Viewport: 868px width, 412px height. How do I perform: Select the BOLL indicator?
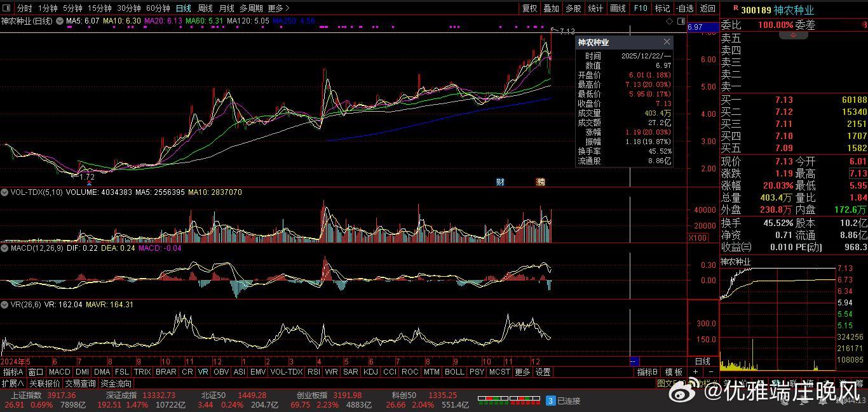(454, 372)
